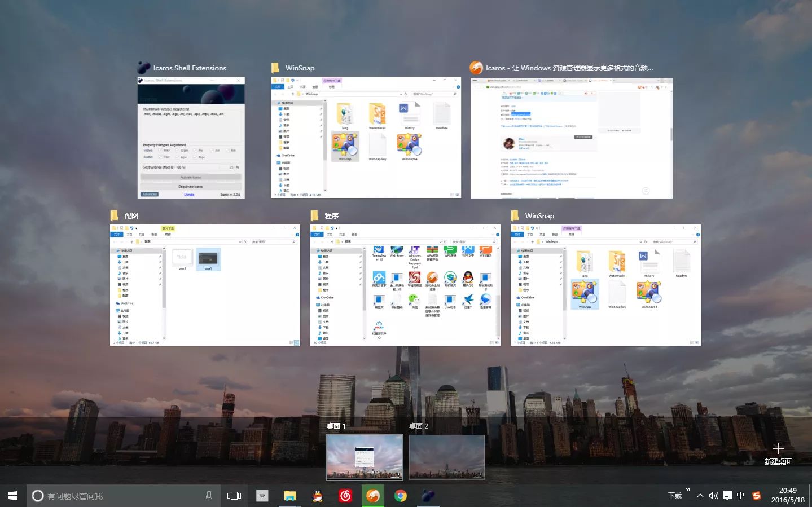Click the 文件 tab in the 配图 window

(x=117, y=235)
